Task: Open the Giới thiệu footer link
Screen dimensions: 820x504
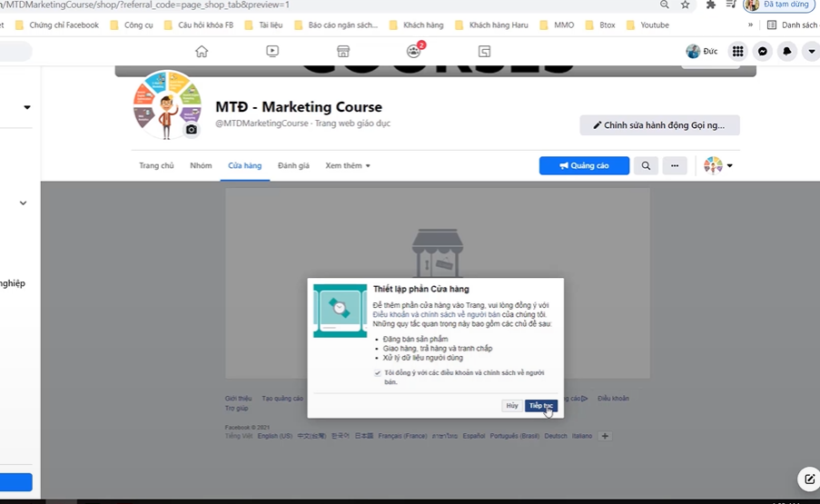Action: click(x=239, y=399)
